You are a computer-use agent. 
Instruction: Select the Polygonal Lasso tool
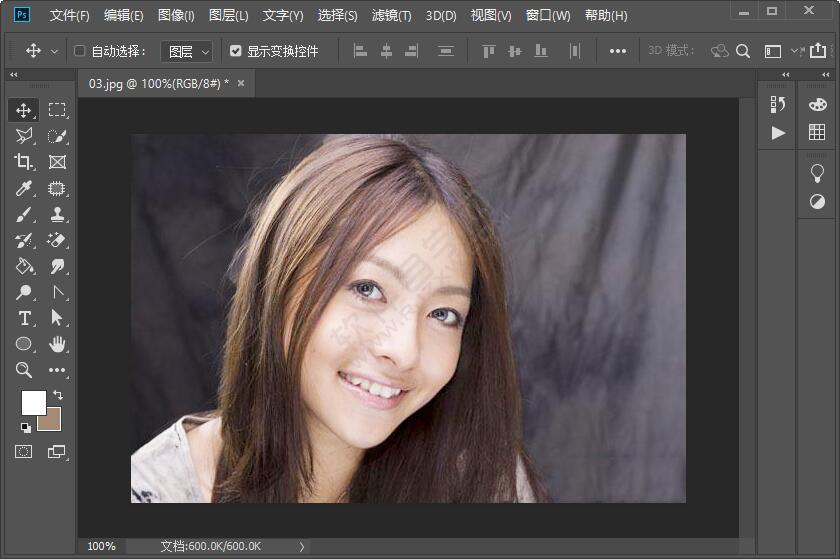(24, 136)
